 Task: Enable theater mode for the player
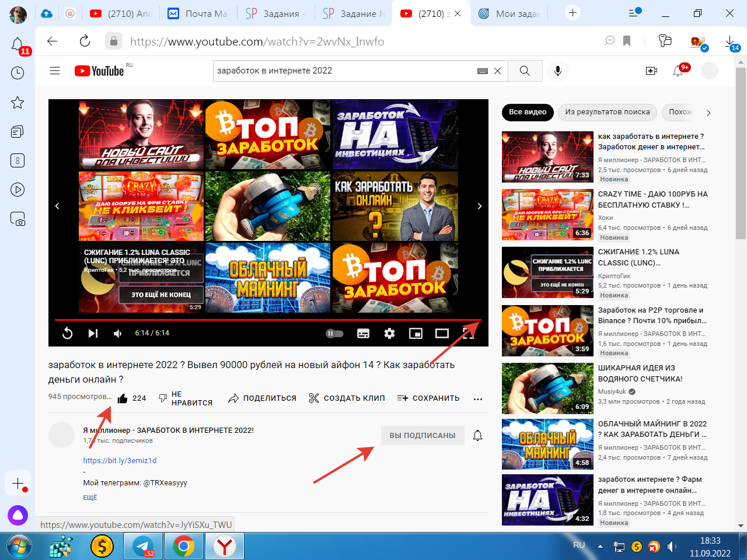[442, 333]
